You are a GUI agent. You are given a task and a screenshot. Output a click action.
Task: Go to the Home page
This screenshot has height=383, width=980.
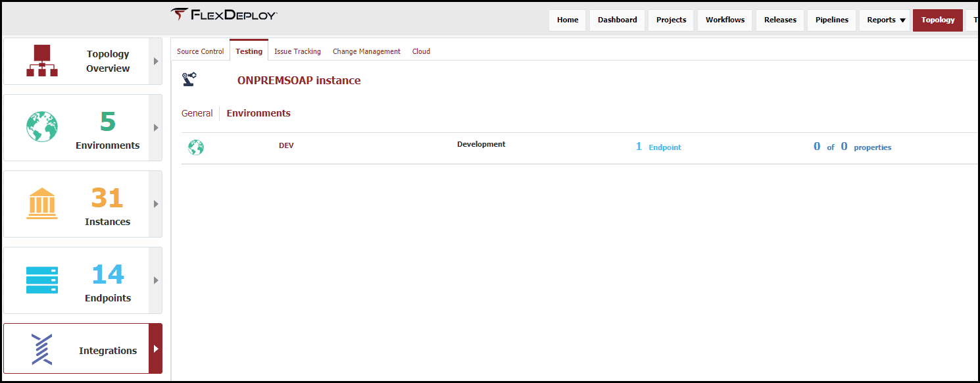coord(568,20)
